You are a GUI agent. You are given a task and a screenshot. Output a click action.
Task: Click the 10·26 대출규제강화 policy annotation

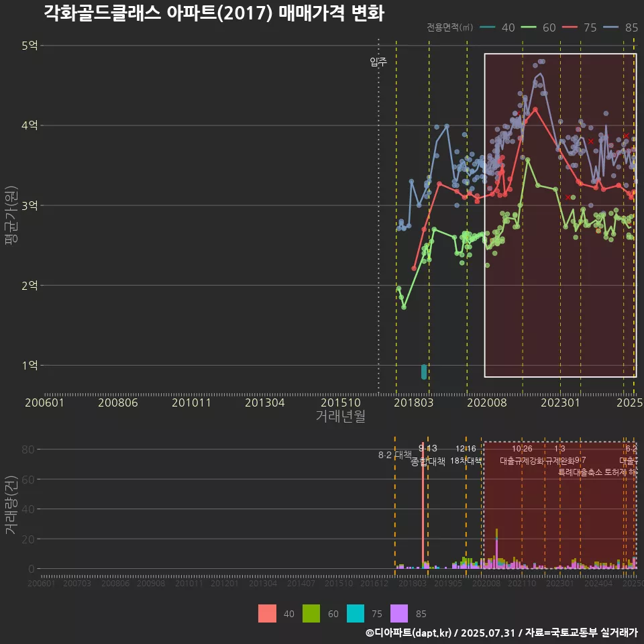[522, 455]
